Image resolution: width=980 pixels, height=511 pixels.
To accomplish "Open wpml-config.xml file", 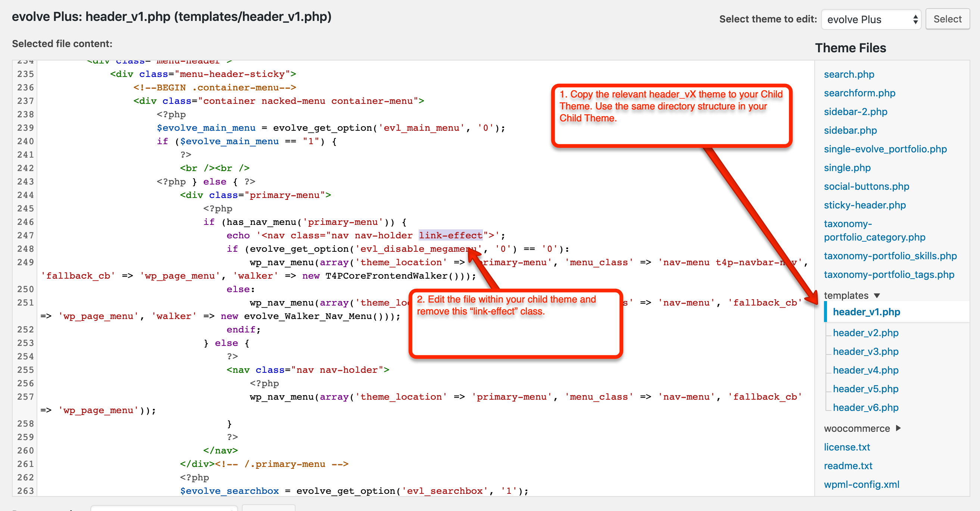I will pyautogui.click(x=861, y=484).
